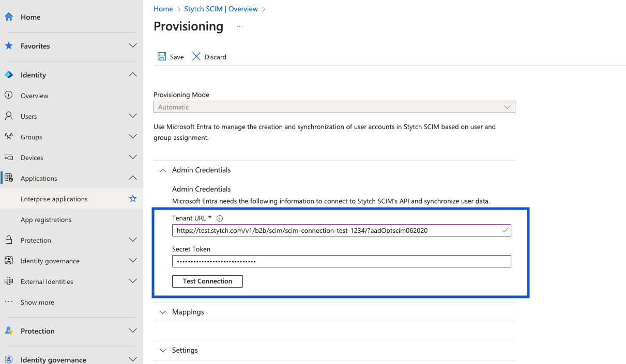Click the Users icon in the sidebar

[8, 116]
